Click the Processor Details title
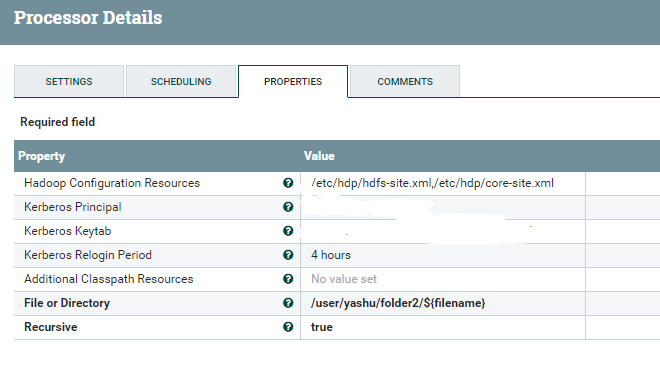This screenshot has height=387, width=660. click(x=88, y=18)
